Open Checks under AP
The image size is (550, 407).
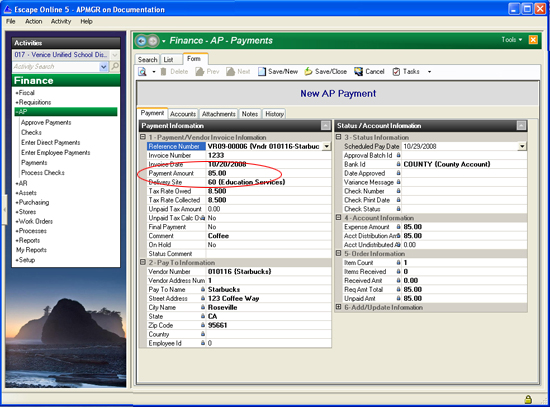(31, 133)
